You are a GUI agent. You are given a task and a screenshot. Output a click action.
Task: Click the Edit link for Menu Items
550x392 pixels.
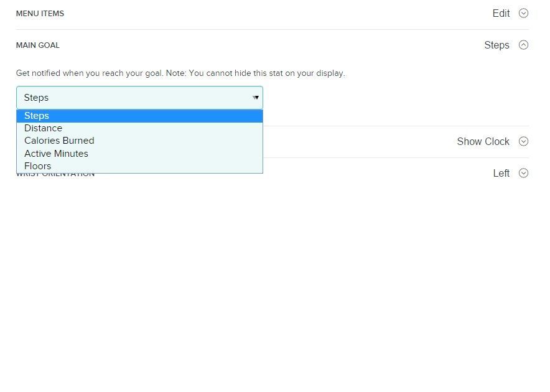coord(501,13)
